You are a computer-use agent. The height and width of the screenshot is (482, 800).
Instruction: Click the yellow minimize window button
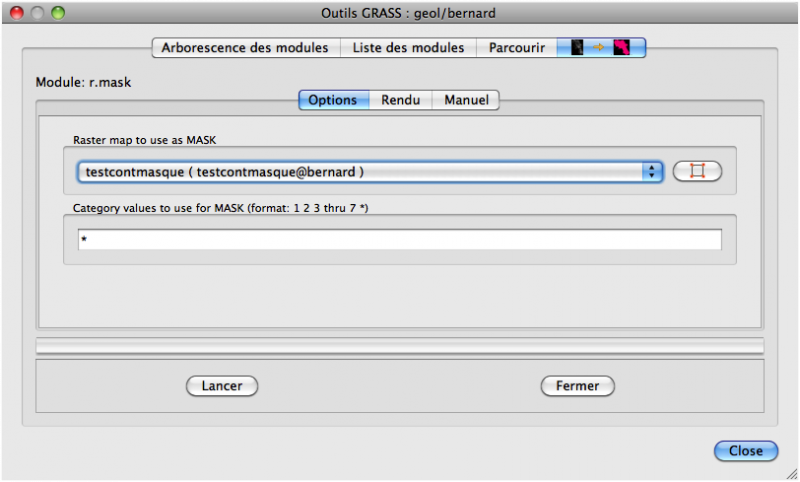coord(37,12)
